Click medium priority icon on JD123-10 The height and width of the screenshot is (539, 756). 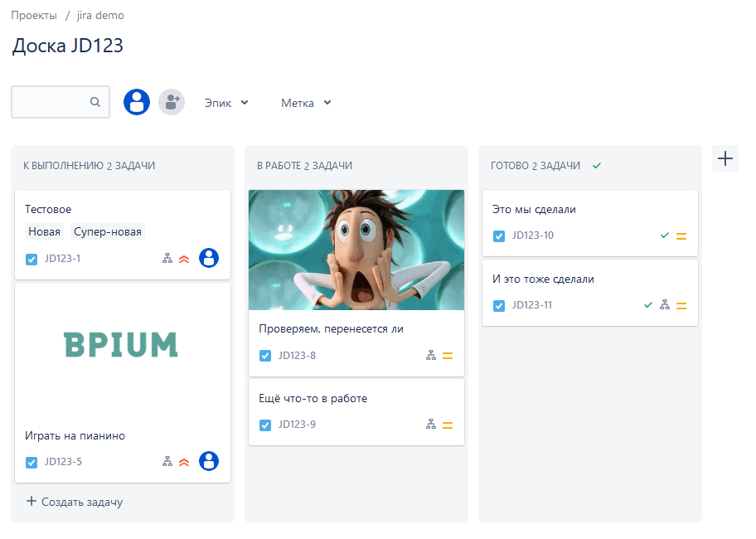[681, 236]
